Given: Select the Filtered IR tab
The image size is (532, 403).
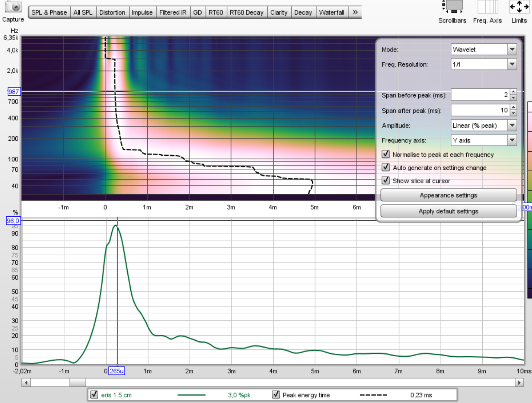Looking at the screenshot, I should (x=173, y=12).
